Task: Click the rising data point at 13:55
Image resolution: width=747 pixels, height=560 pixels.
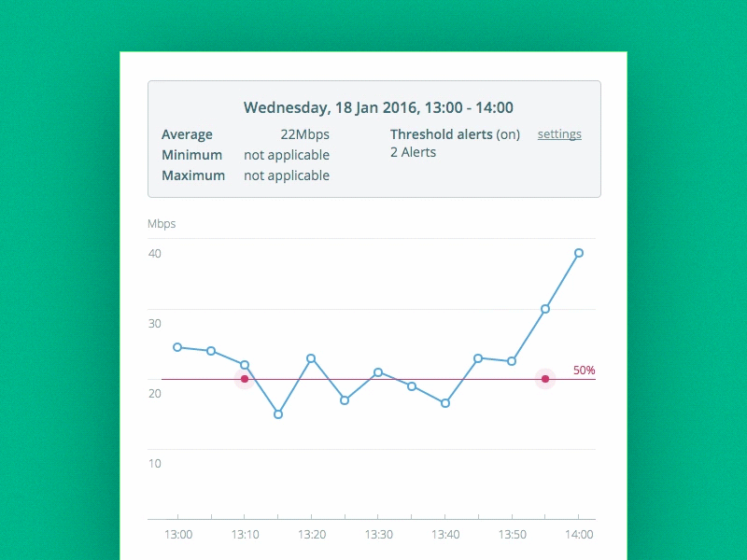Action: click(x=545, y=308)
